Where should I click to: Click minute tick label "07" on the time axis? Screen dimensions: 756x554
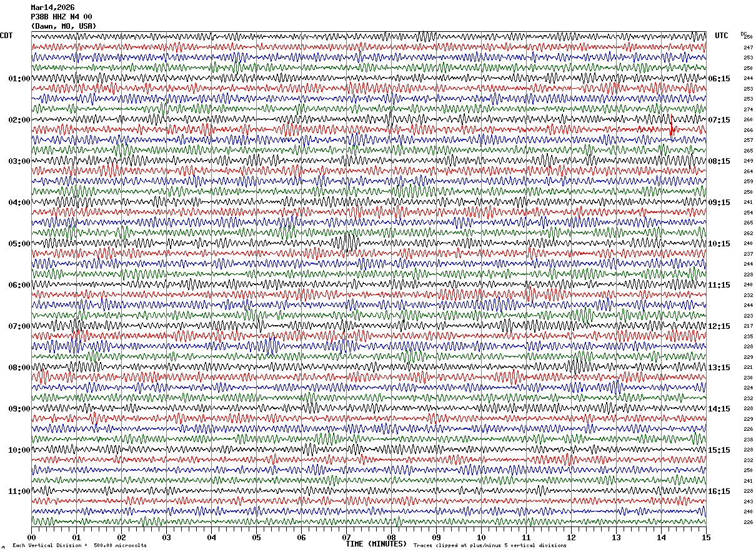346,537
